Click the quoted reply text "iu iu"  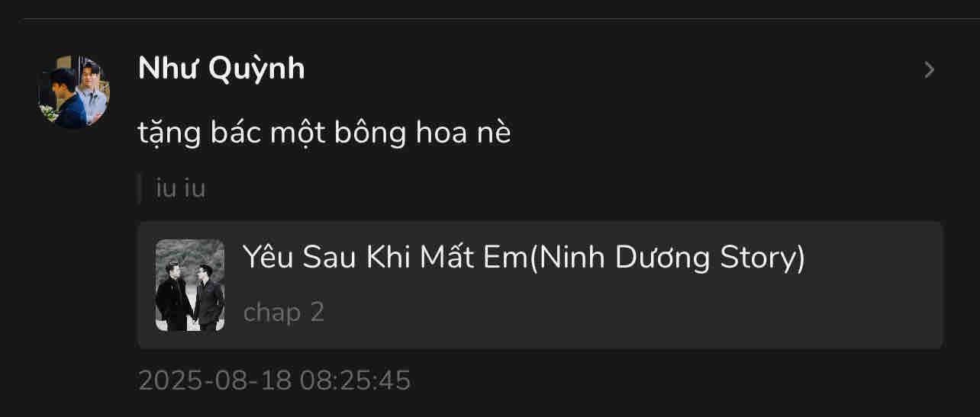181,188
